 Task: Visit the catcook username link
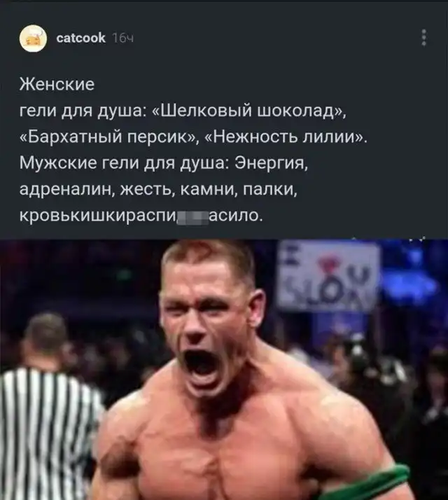click(80, 38)
